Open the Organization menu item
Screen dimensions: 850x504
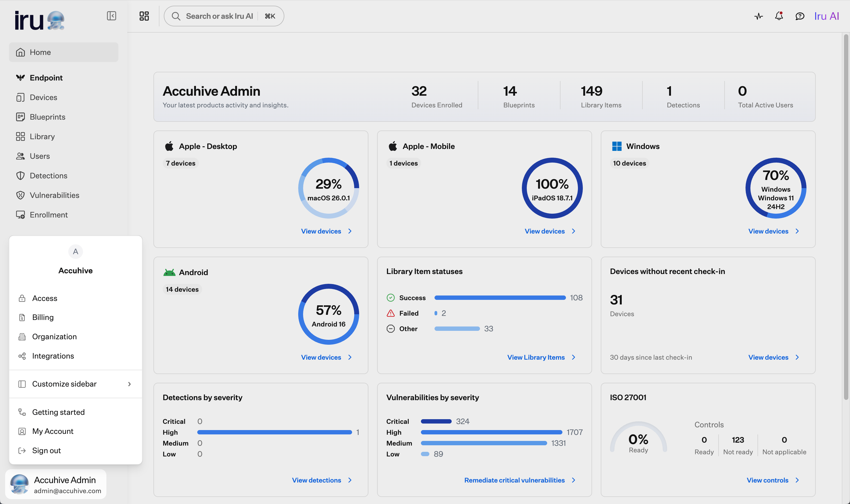click(x=75, y=337)
